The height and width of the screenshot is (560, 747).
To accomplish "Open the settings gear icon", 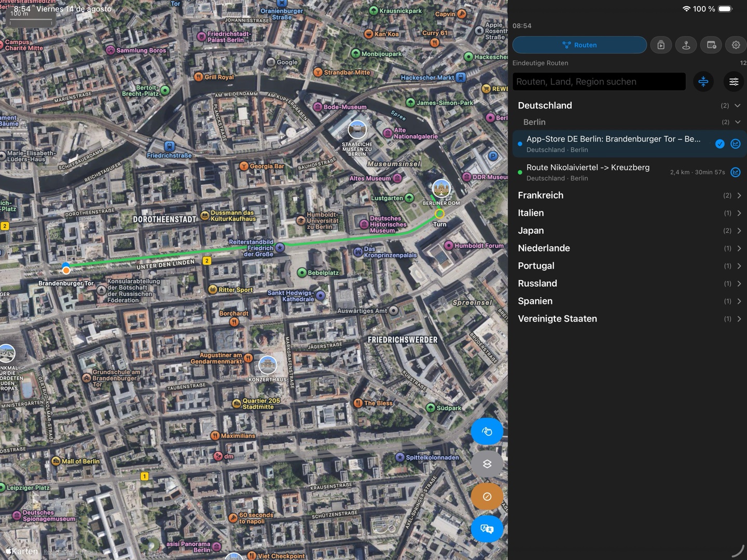I will (736, 45).
